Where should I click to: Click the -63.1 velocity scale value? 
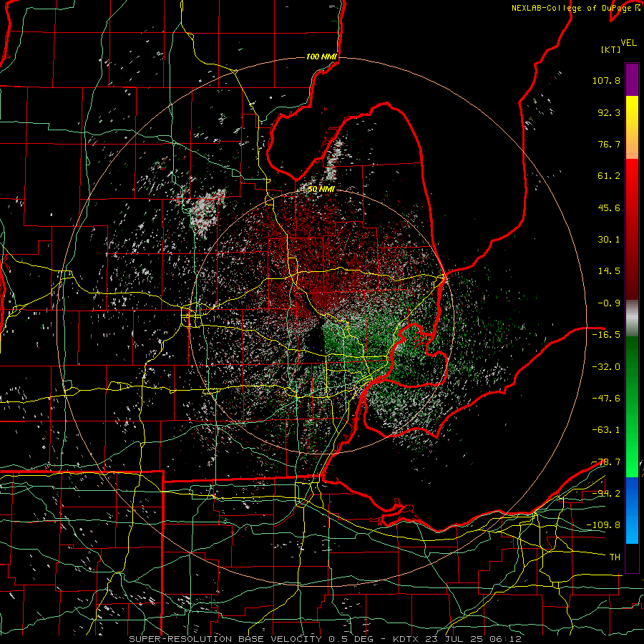click(x=606, y=430)
